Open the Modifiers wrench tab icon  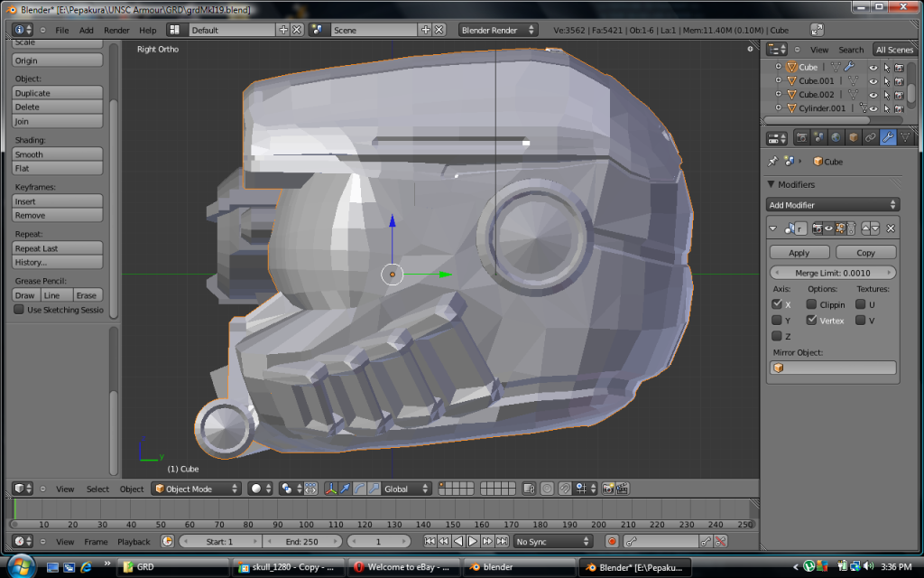pyautogui.click(x=888, y=138)
